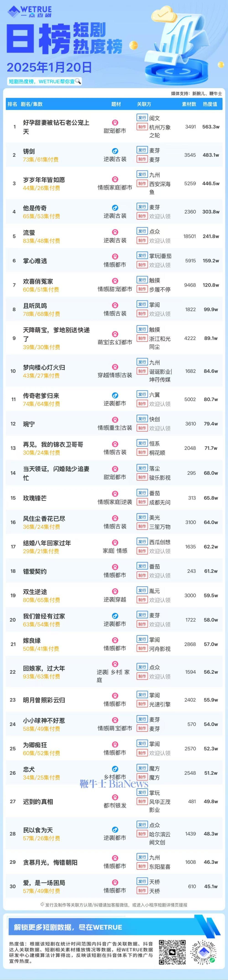
Task: Select the 题材 column header
Action: [116, 104]
